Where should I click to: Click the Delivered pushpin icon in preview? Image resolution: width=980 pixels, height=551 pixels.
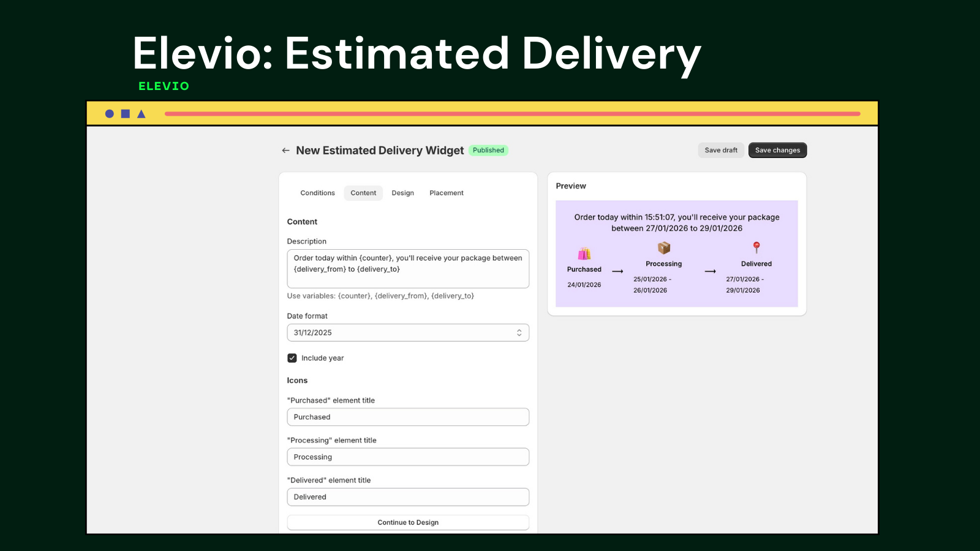coord(756,247)
